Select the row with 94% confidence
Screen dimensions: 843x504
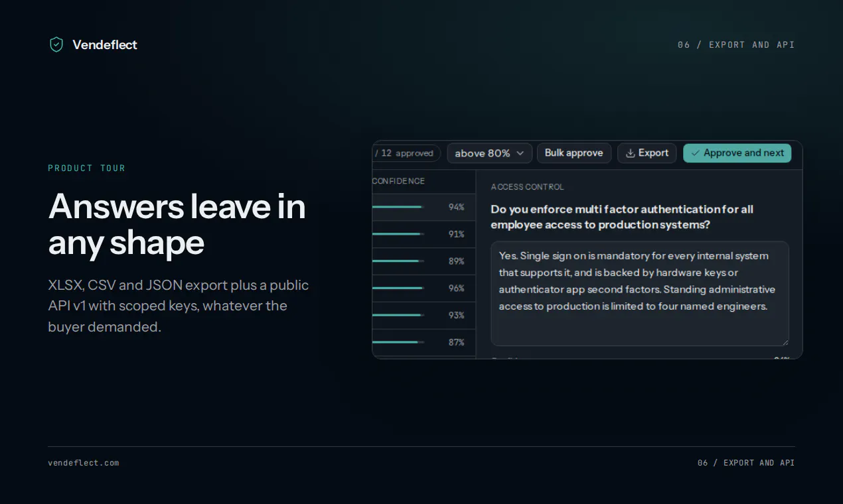point(423,208)
